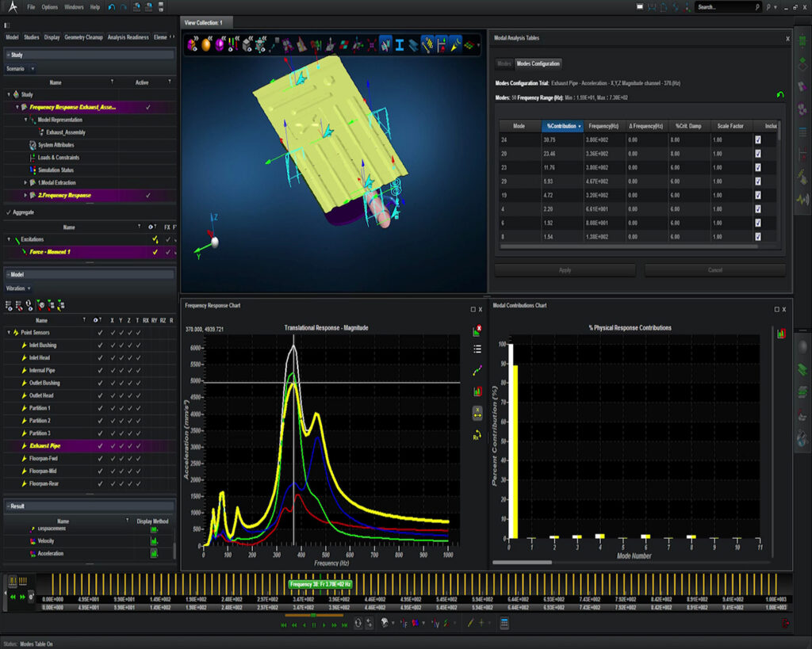Viewport: 812px width, 649px height.
Task: Click the chart remove icon with red X
Action: point(477,330)
